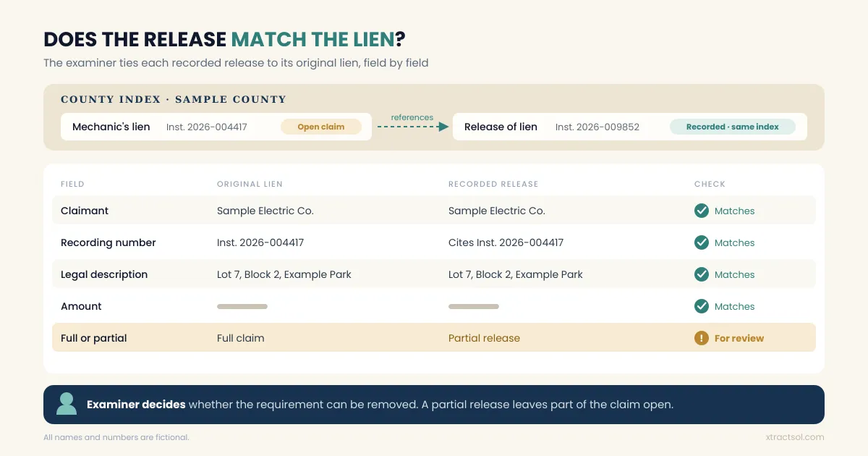The image size is (868, 456).
Task: Click the DOES THE RELEASE MATCH THE LIEN title
Action: [224, 39]
